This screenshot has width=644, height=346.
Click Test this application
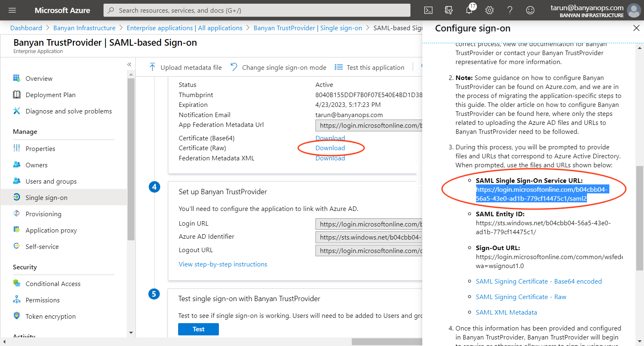tap(370, 67)
